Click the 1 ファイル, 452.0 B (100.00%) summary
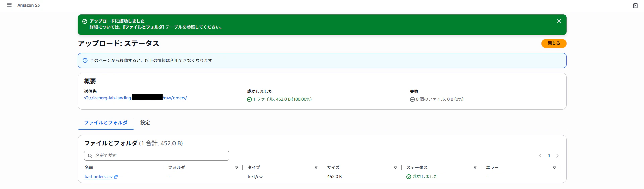644x189 pixels. 282,99
